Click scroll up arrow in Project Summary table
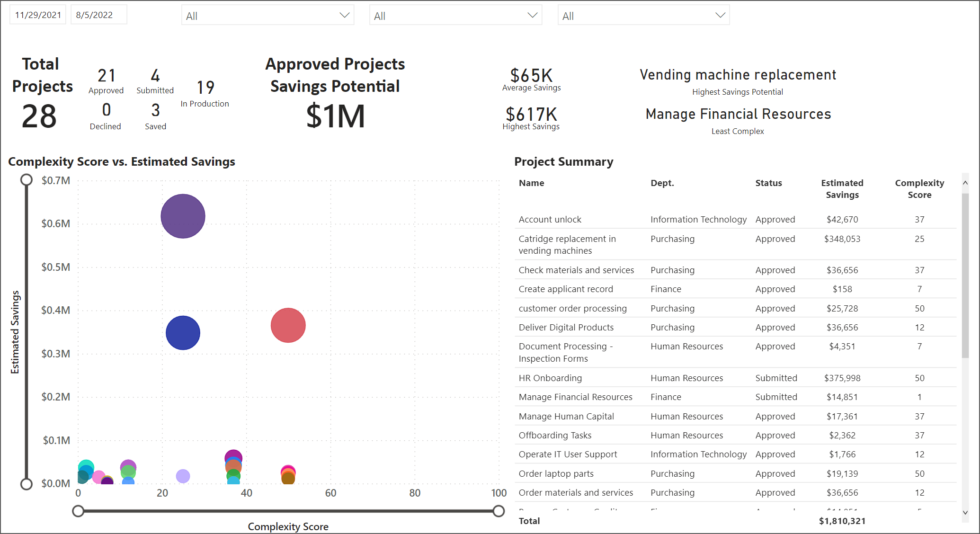 click(965, 183)
